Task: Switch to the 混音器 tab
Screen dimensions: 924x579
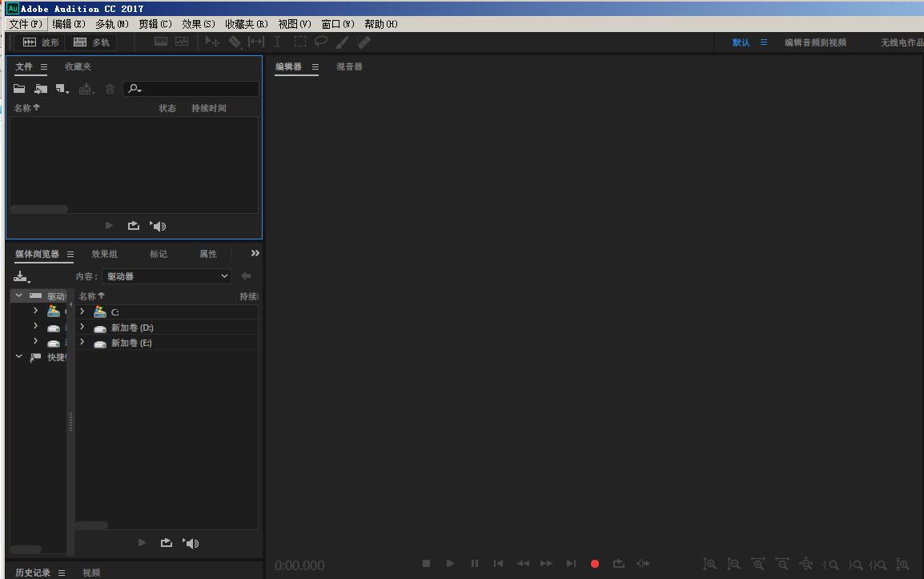Action: pos(349,66)
